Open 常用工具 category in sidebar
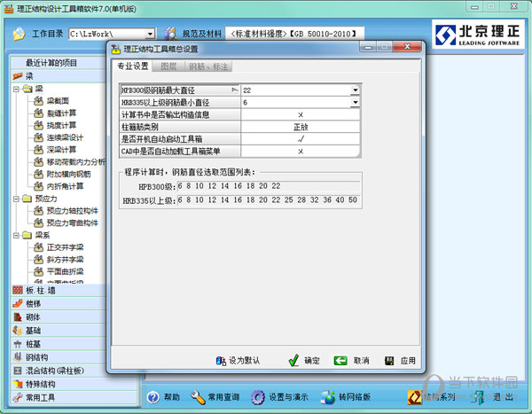532x414 pixels. pos(40,398)
